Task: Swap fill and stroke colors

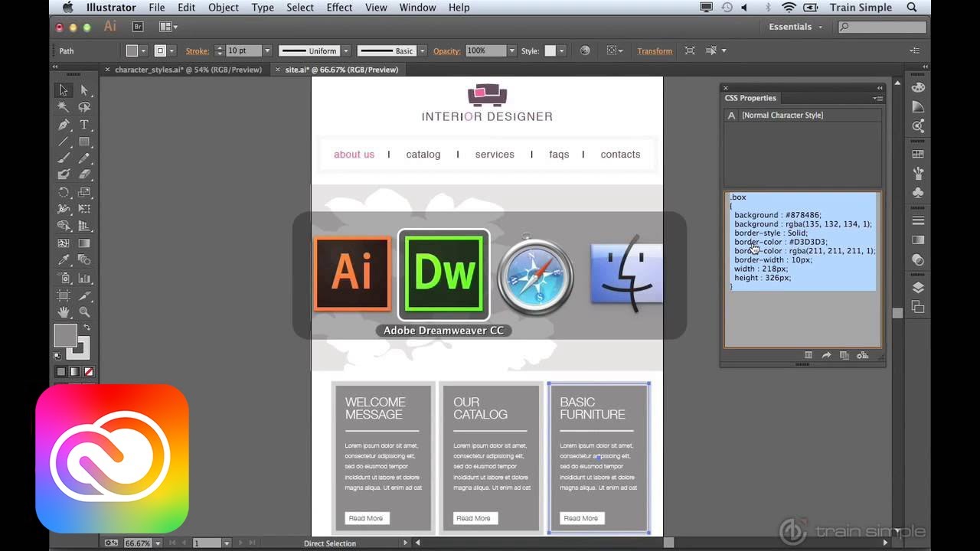Action: pos(87,328)
